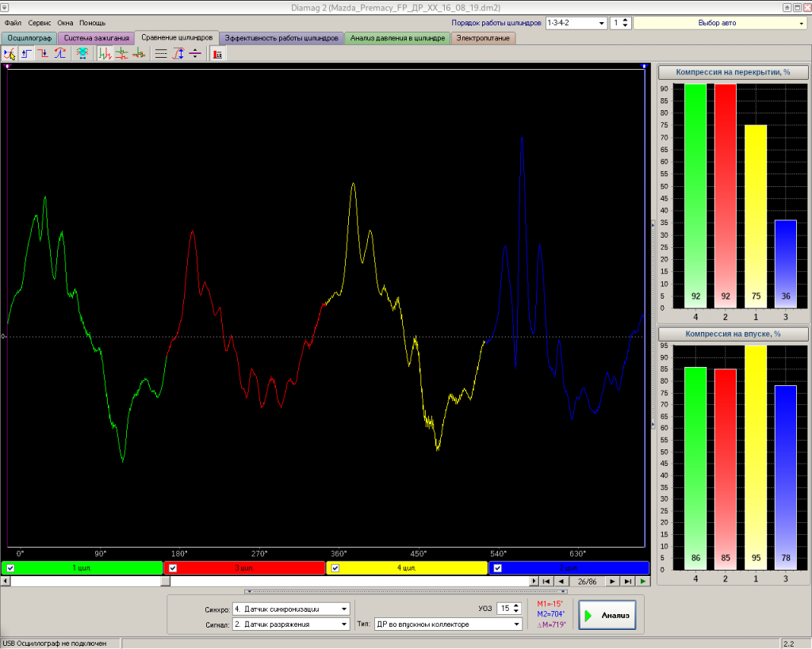Collapse the bottom settings panel handle

pos(405,591)
